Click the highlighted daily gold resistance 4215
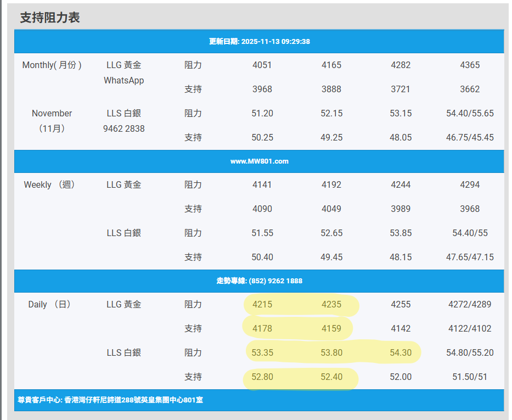Viewport: 512px width, 420px height. pos(262,304)
